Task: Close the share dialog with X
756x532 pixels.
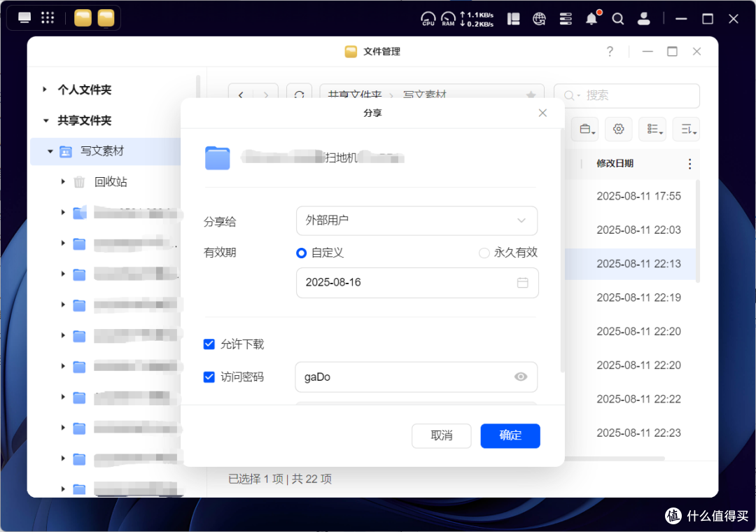Action: [x=542, y=113]
